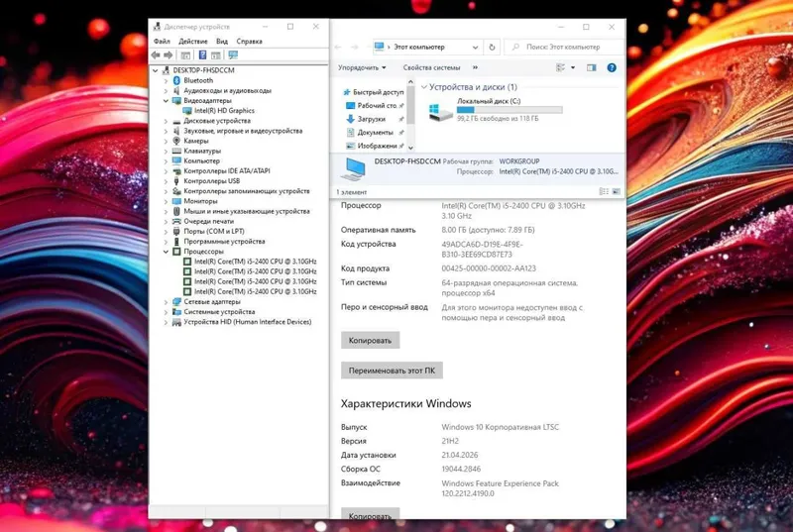Screen dimensions: 793x532
Task: Expand Аудиовходы и аудиовыходы node
Action: click(166, 90)
